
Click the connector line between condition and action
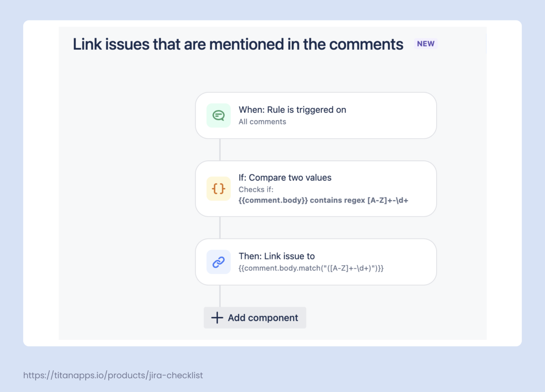point(220,228)
